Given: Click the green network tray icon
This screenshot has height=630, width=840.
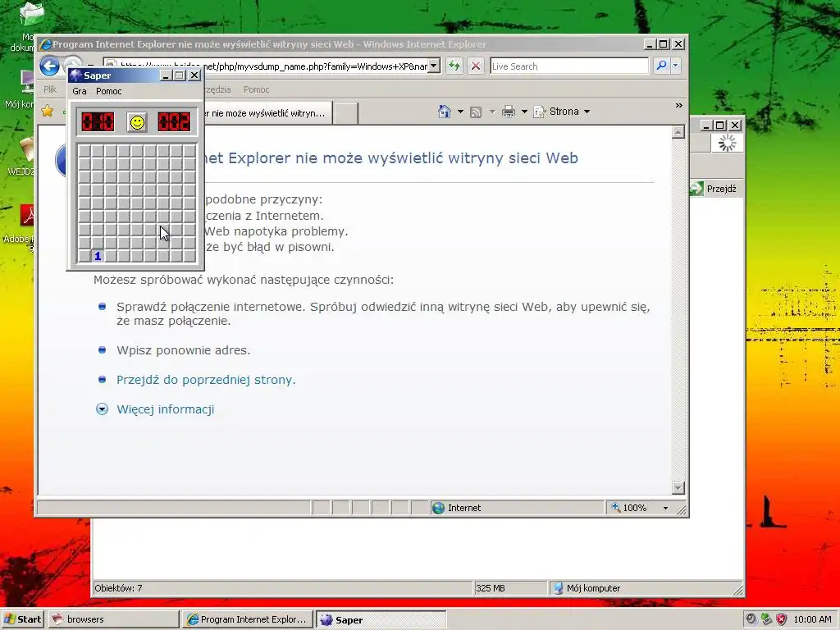Looking at the screenshot, I should (766, 619).
